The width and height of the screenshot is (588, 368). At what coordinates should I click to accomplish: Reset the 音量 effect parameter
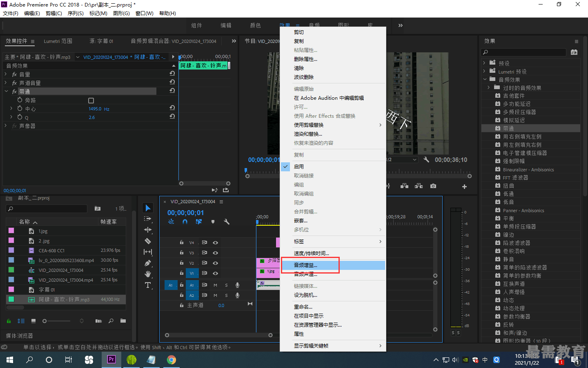click(172, 74)
